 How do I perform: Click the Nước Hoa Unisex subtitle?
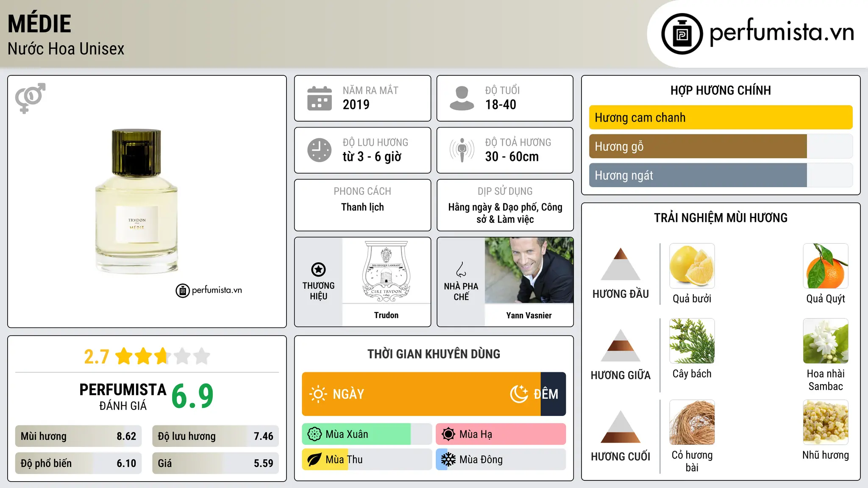coord(66,49)
